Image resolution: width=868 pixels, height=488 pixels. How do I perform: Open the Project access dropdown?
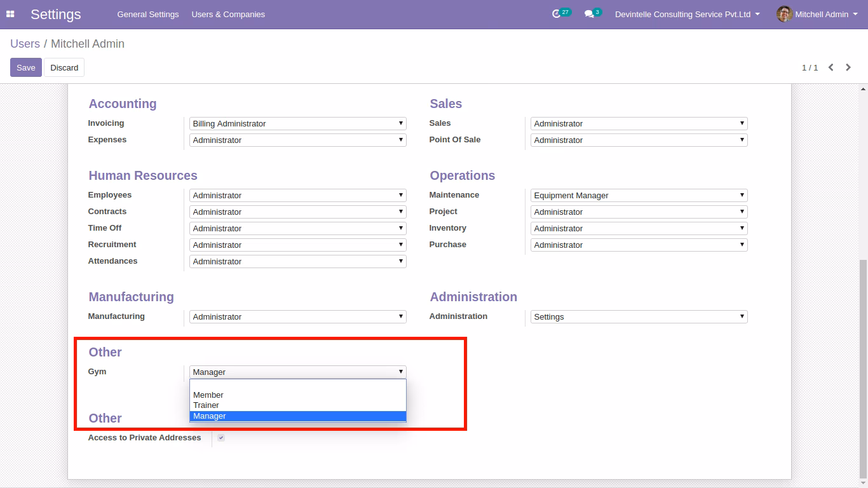coord(639,212)
